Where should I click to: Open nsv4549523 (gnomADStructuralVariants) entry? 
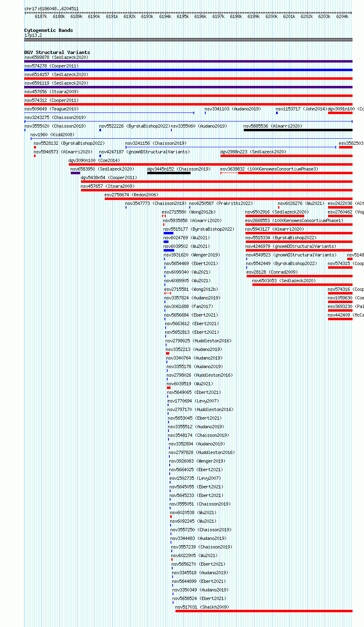(291, 255)
